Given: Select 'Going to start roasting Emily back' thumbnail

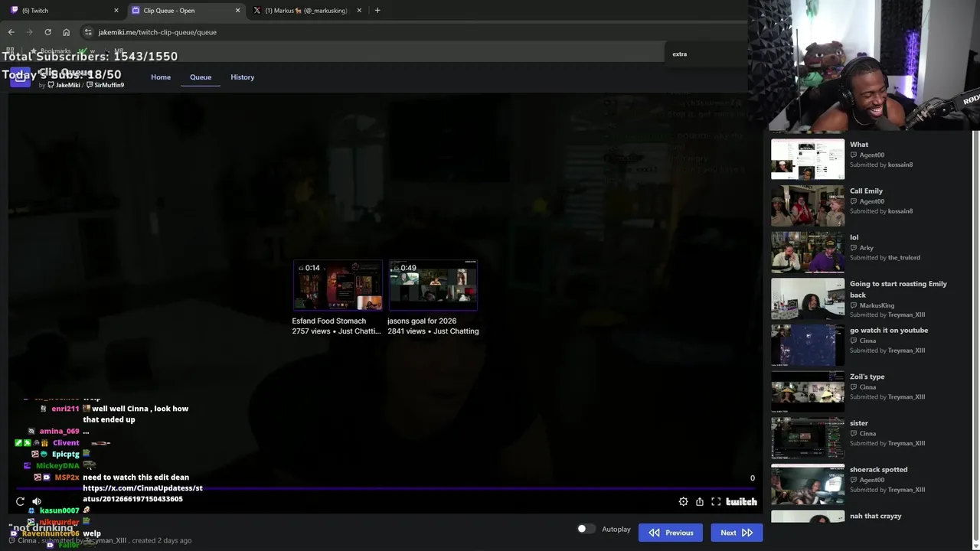Looking at the screenshot, I should pos(808,298).
